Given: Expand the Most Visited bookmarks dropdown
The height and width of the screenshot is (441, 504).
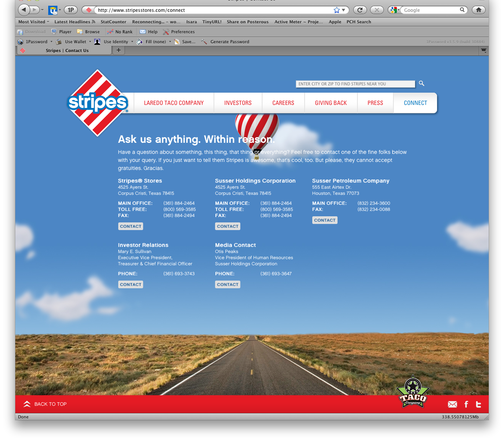Looking at the screenshot, I should (34, 22).
